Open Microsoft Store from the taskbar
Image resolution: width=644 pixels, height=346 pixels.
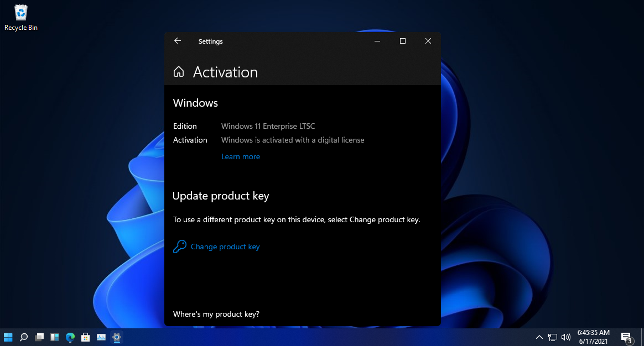tap(85, 337)
